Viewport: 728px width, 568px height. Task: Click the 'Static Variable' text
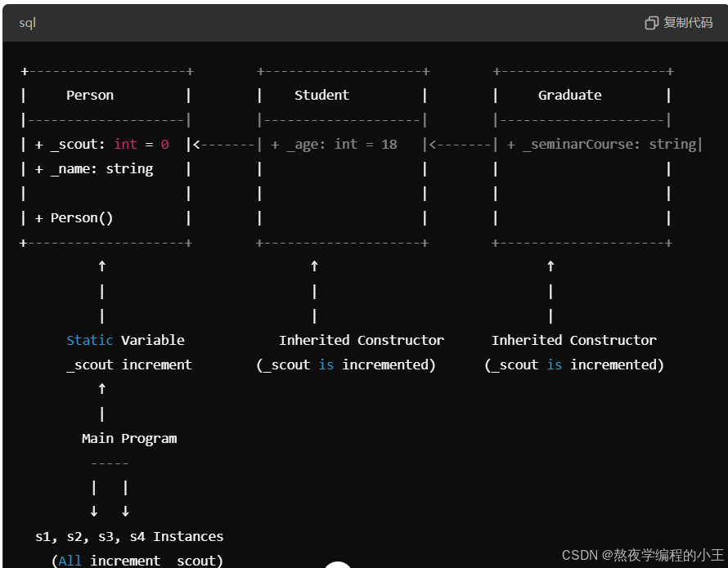(x=125, y=340)
